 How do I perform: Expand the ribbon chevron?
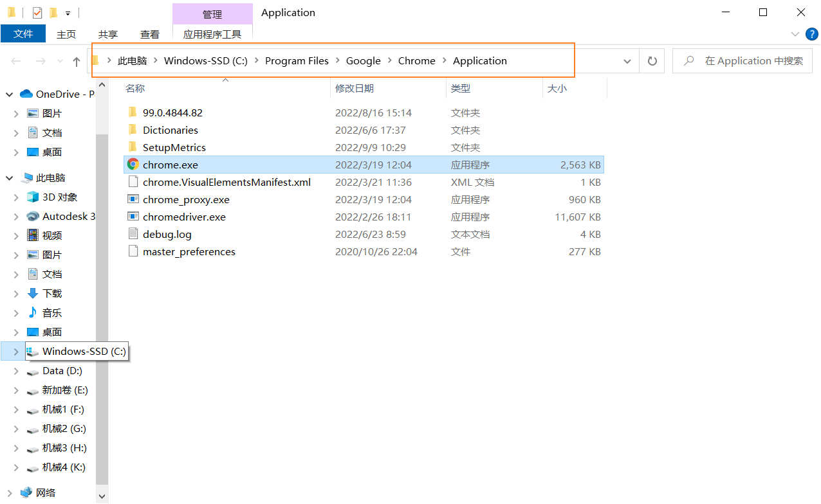click(x=795, y=34)
